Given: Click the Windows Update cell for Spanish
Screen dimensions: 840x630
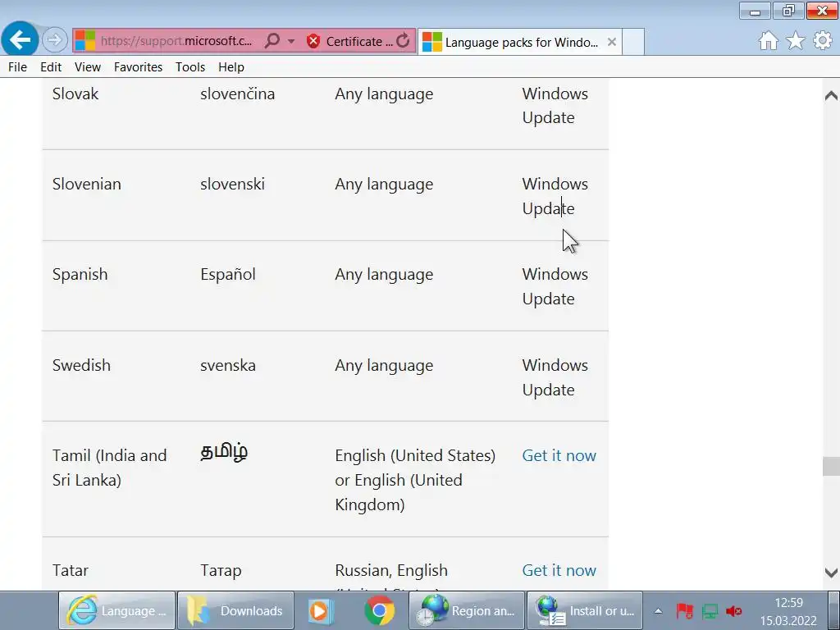Looking at the screenshot, I should (555, 286).
